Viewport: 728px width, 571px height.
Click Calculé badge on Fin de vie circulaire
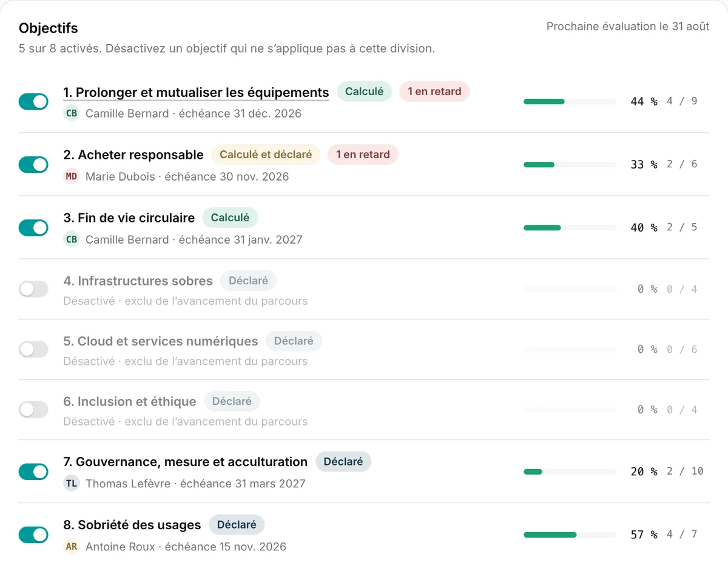[x=230, y=218]
